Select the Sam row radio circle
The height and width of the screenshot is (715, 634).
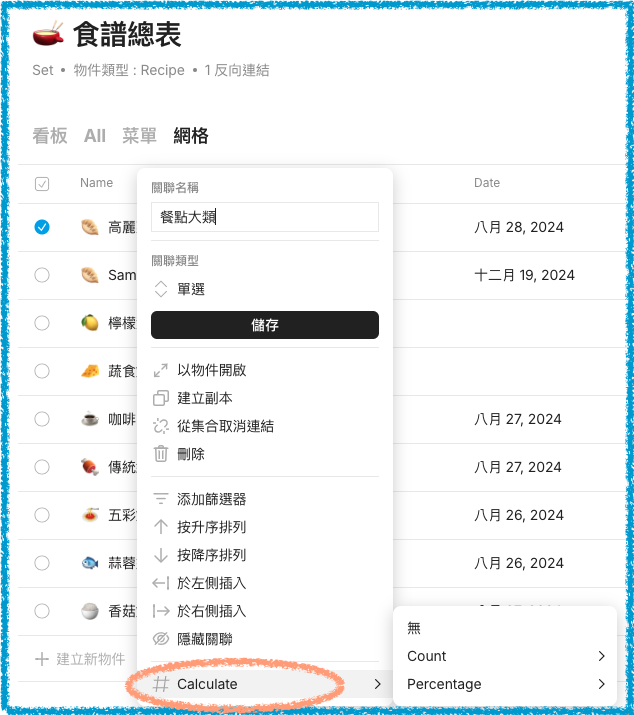42,275
